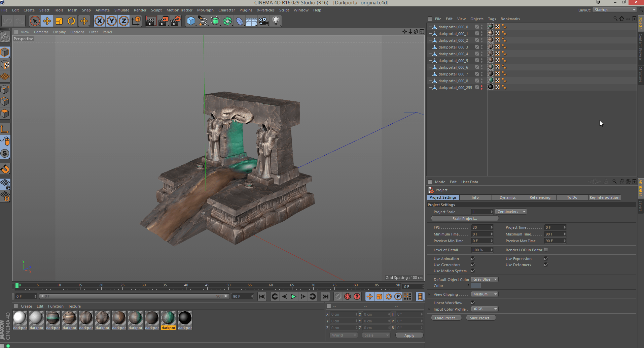644x348 pixels.
Task: Switch to the Dynamics tab
Action: click(x=507, y=197)
